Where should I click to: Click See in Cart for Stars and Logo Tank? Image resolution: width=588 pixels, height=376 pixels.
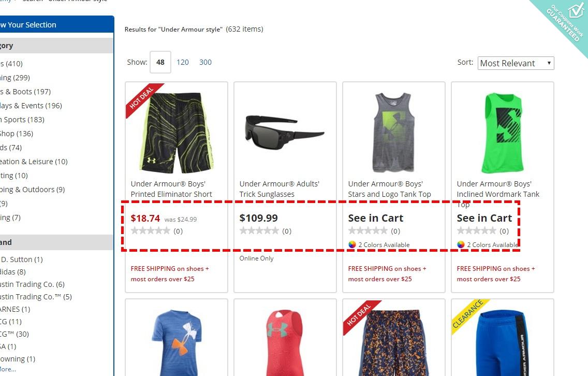(x=375, y=218)
